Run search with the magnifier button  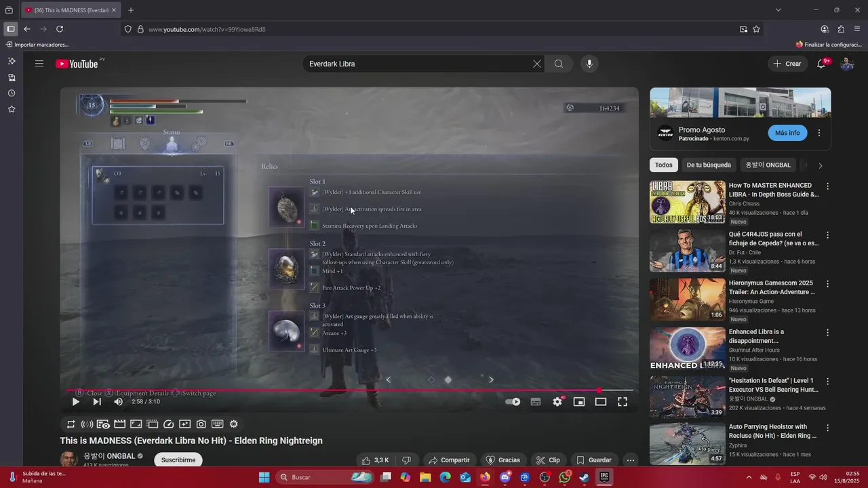click(x=559, y=64)
